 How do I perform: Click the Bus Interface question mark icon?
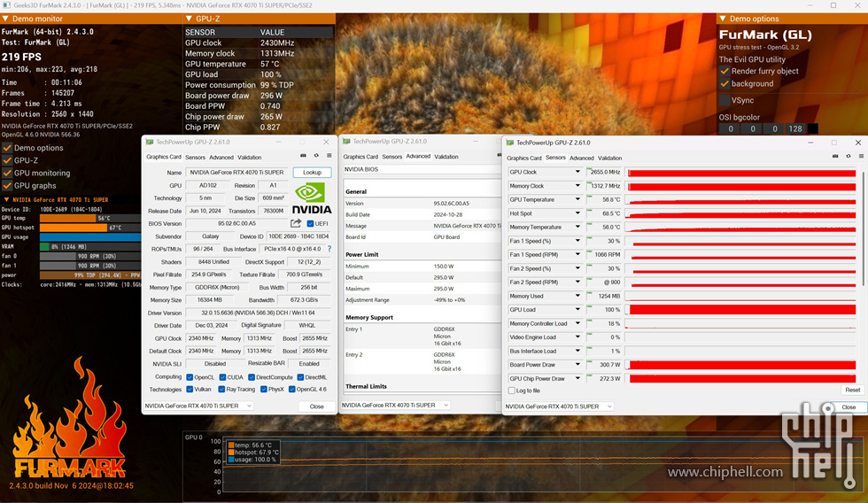329,249
